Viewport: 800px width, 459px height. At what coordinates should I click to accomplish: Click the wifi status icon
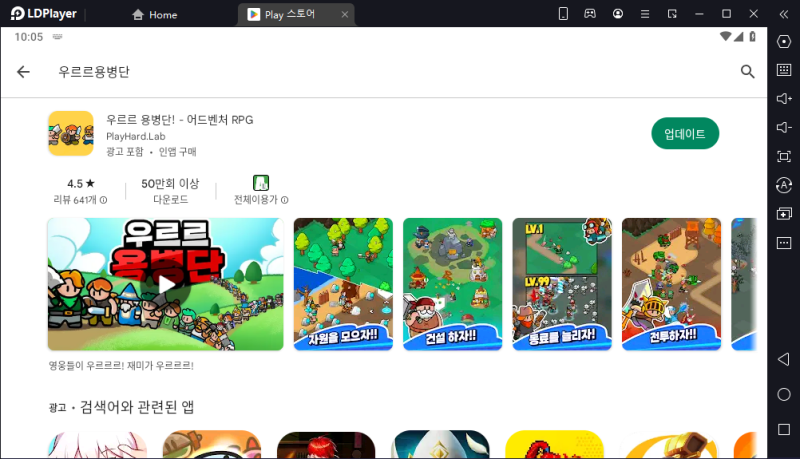(725, 36)
